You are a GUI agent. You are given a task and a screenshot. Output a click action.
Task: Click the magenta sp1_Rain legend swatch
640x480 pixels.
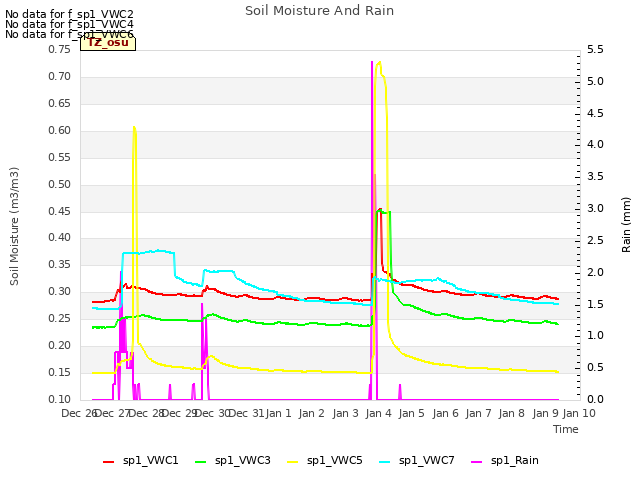pyautogui.click(x=476, y=462)
